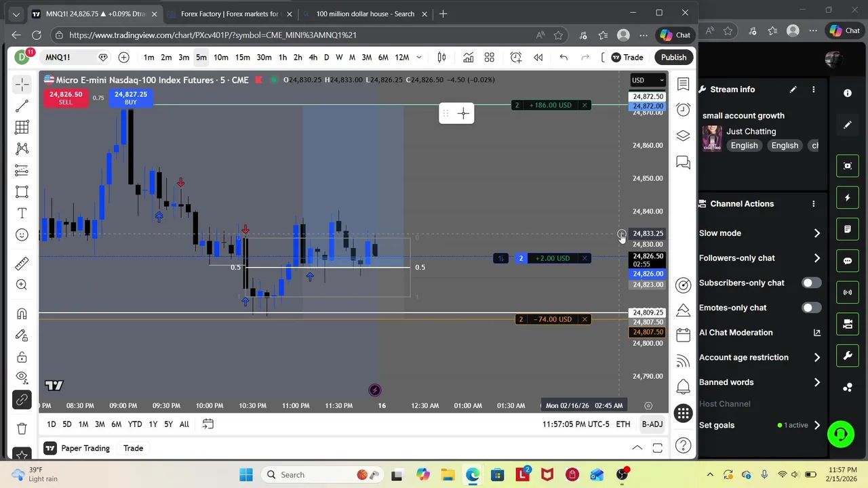868x488 pixels.
Task: Toggle lock all drawings
Action: [x=22, y=357]
